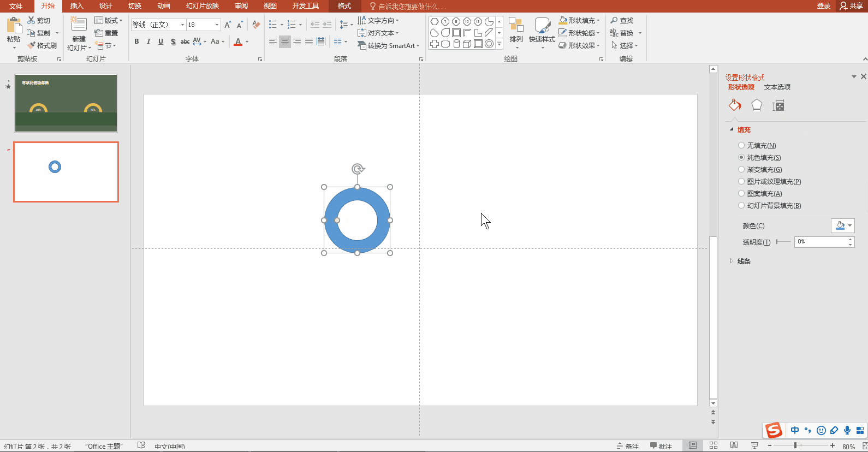Close the Format Shape pane
The height and width of the screenshot is (452, 868).
click(864, 76)
